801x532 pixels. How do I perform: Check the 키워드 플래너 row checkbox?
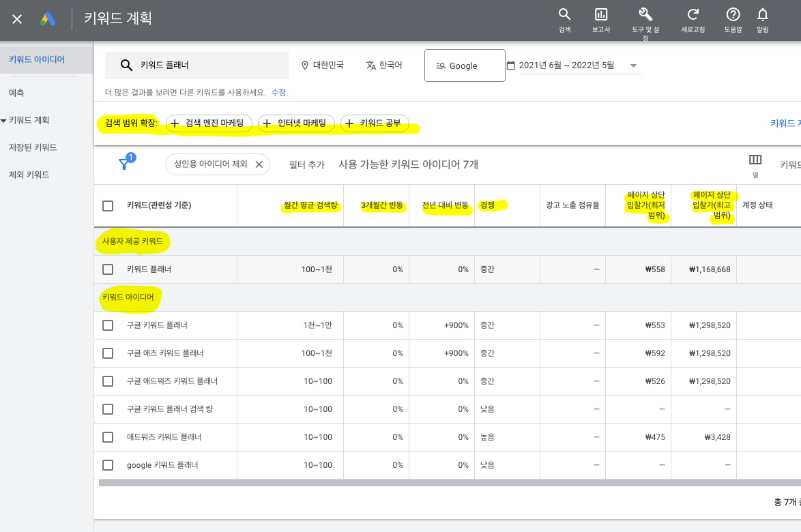108,269
